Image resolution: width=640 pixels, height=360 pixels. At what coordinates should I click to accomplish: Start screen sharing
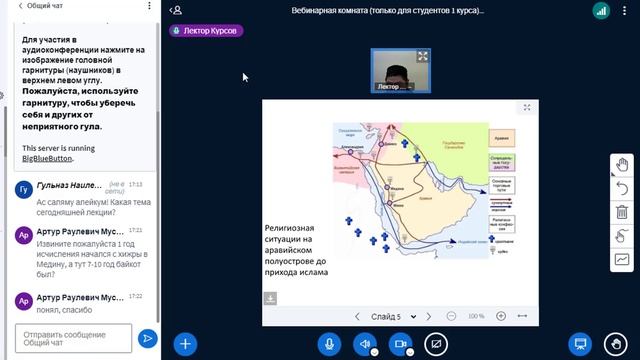pos(436,344)
